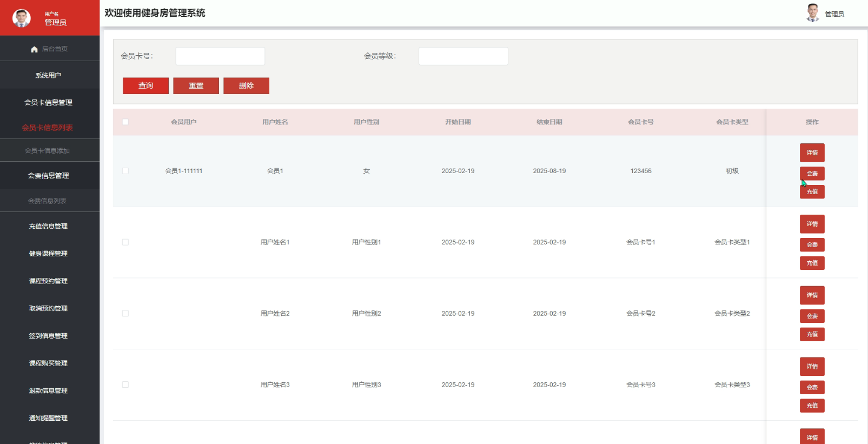Click 会费 for row 用户姓名3
Image resolution: width=868 pixels, height=444 pixels.
coord(812,387)
